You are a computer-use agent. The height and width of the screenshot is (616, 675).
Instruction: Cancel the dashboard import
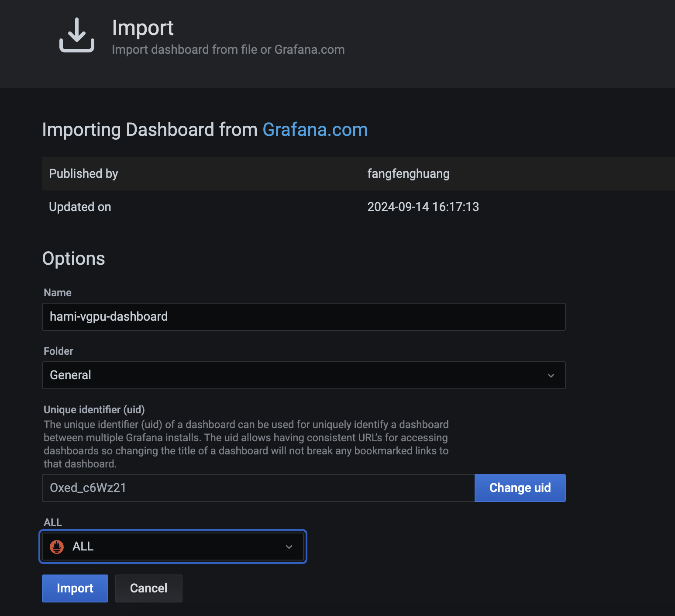click(148, 588)
